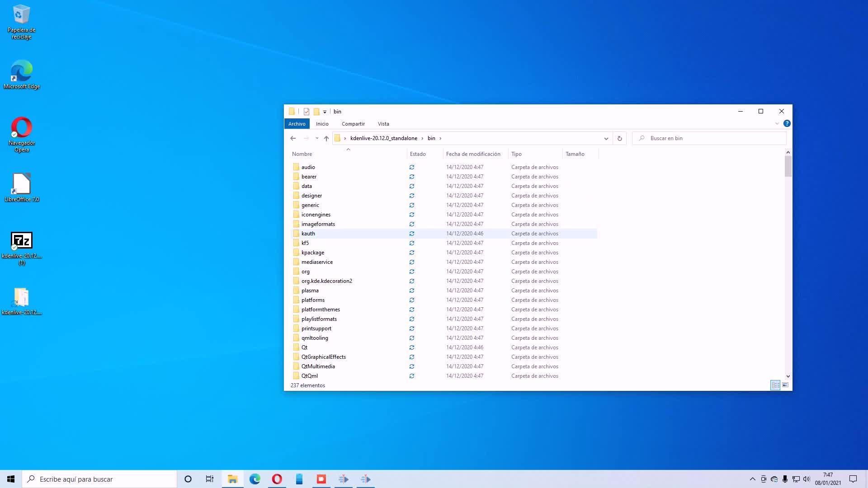Open the Archivo menu

coord(297,123)
